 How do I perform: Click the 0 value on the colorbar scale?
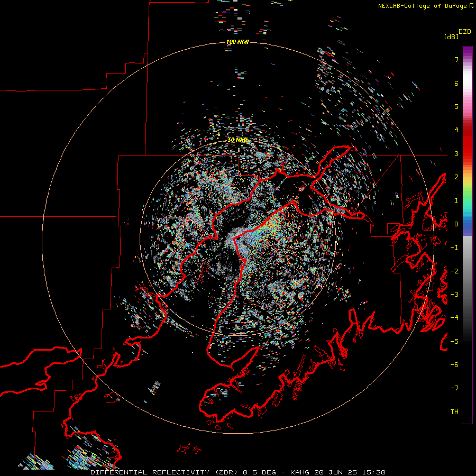(456, 224)
